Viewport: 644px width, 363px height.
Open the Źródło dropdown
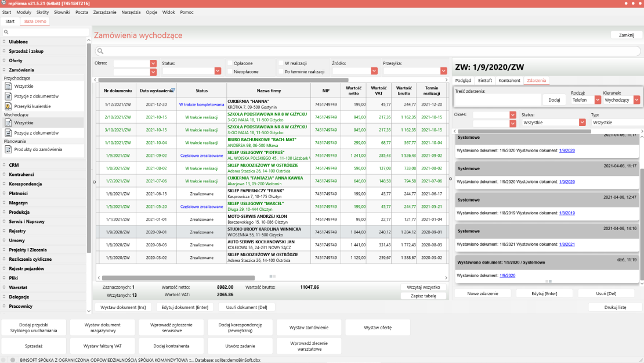(374, 71)
